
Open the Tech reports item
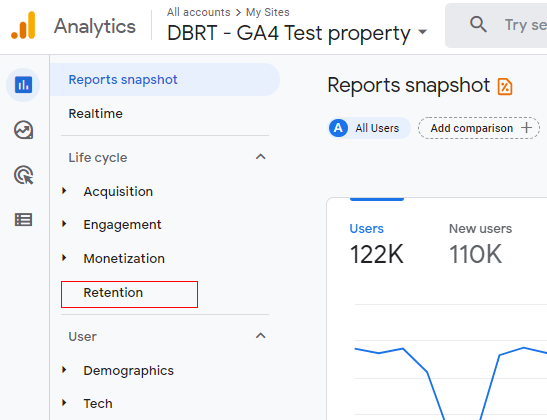click(x=98, y=404)
